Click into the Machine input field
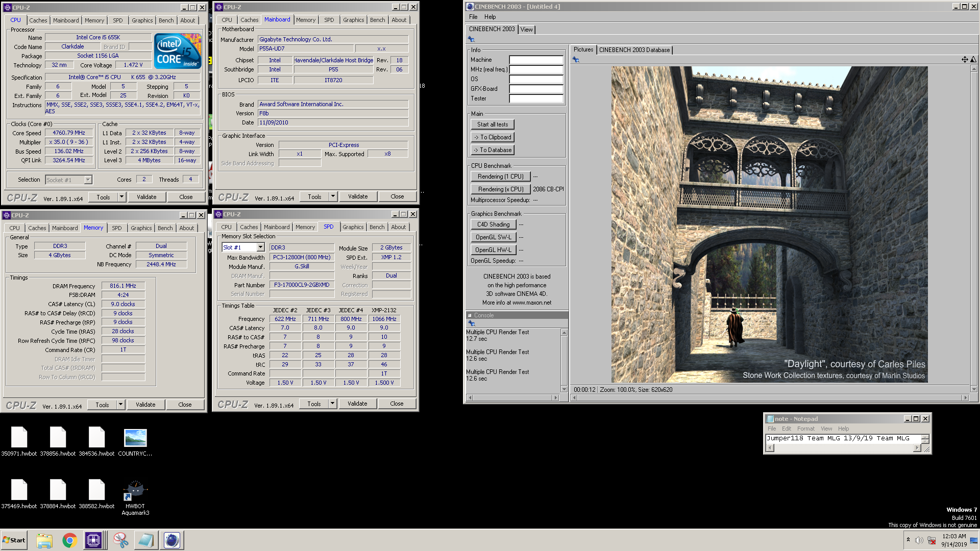 pos(536,60)
